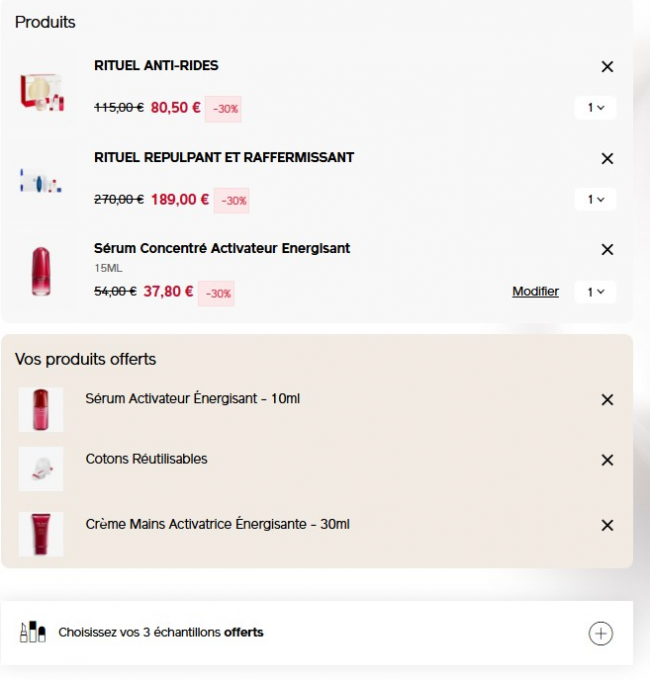
Task: Remove RITUEL REPULPANT ET RAFFERMISSANT item
Action: [x=607, y=159]
